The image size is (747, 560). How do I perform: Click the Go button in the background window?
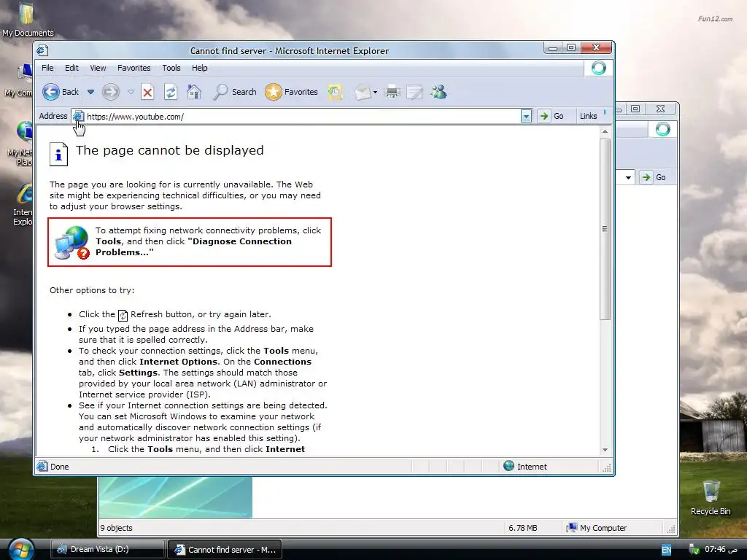(x=654, y=177)
